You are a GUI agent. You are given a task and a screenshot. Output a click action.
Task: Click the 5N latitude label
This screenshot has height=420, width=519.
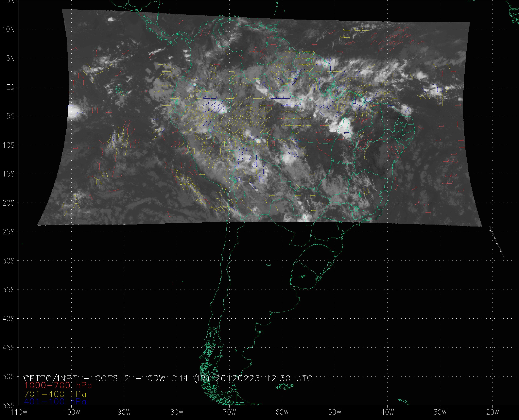(10, 58)
